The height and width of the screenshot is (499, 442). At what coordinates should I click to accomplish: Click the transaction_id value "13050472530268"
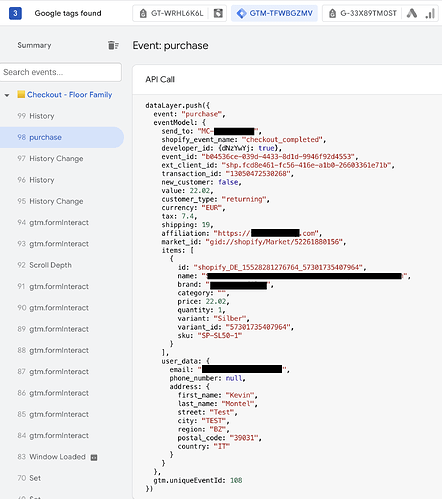[x=258, y=174]
